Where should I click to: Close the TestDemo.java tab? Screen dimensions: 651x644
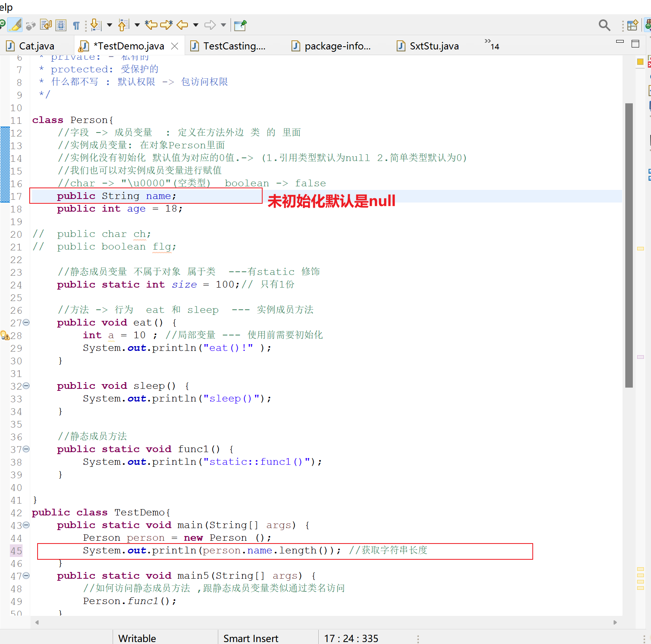coord(174,46)
